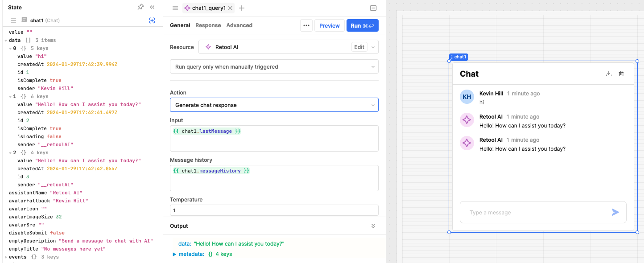Collapse the data array in State
This screenshot has height=263, width=644.
6,40
